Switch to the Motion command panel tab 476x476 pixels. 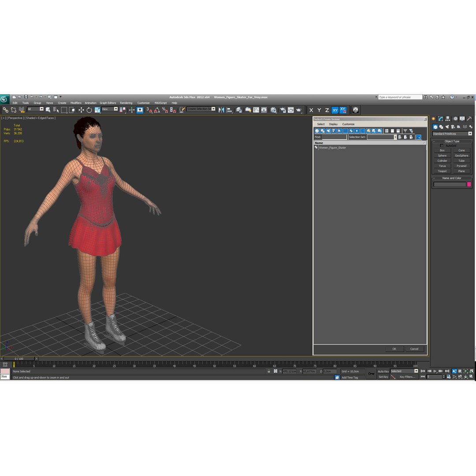tap(455, 119)
